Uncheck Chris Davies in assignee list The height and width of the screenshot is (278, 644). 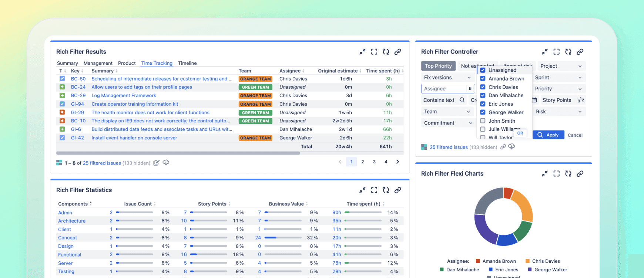point(483,87)
